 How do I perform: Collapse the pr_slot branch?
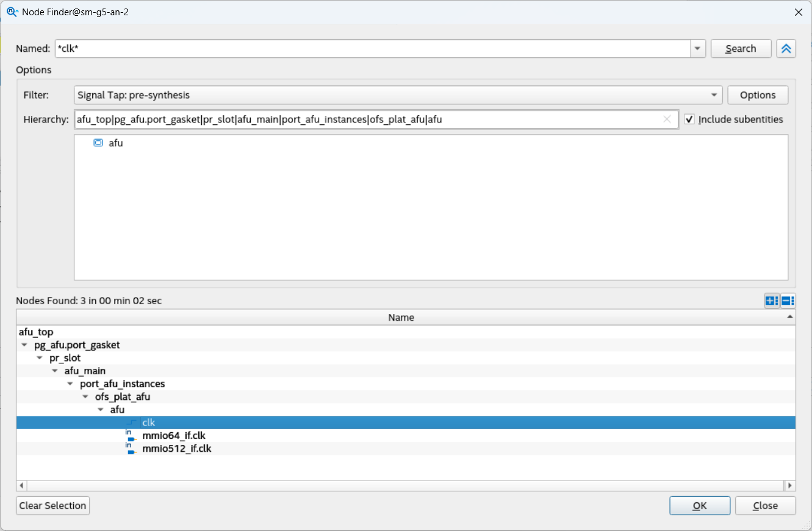click(x=39, y=358)
